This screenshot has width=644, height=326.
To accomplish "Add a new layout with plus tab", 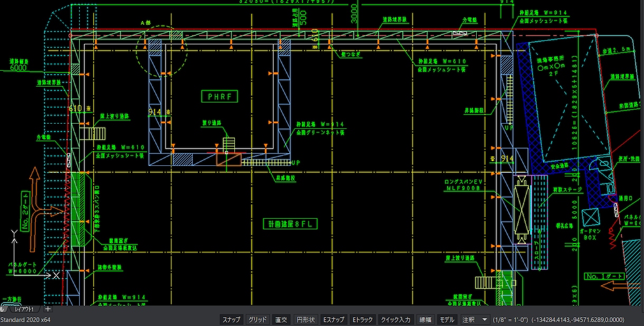I will click(48, 309).
